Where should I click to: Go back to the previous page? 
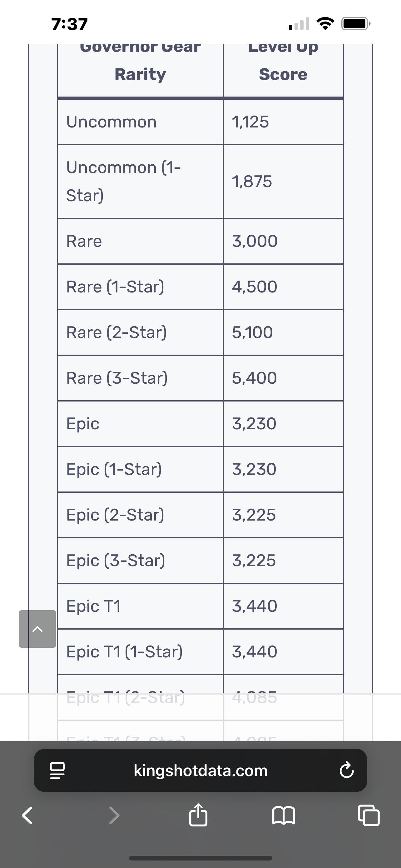(27, 815)
